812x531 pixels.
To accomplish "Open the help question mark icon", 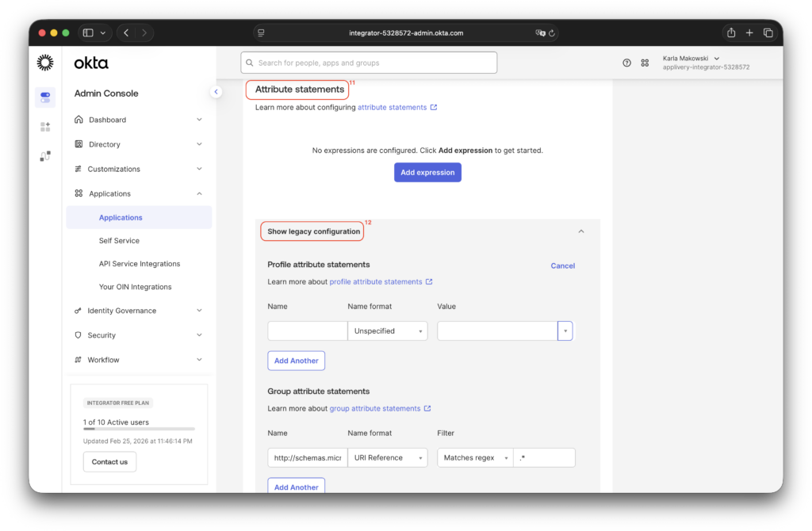I will coord(626,63).
